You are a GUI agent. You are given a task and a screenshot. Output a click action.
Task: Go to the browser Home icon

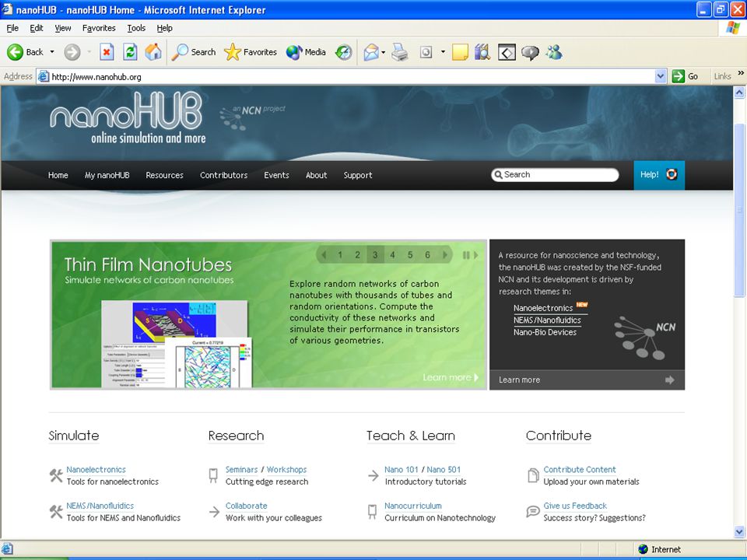point(153,52)
